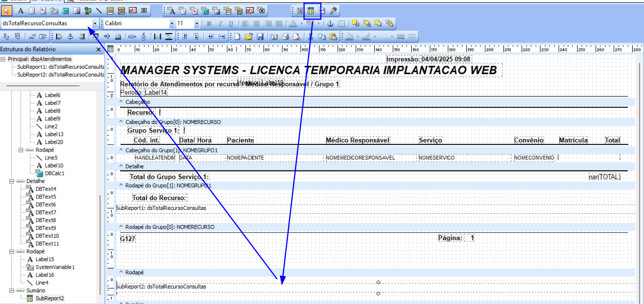Select the highlighted SubReport component tool
Screen dimensions: 644x304
pyautogui.click(x=311, y=11)
